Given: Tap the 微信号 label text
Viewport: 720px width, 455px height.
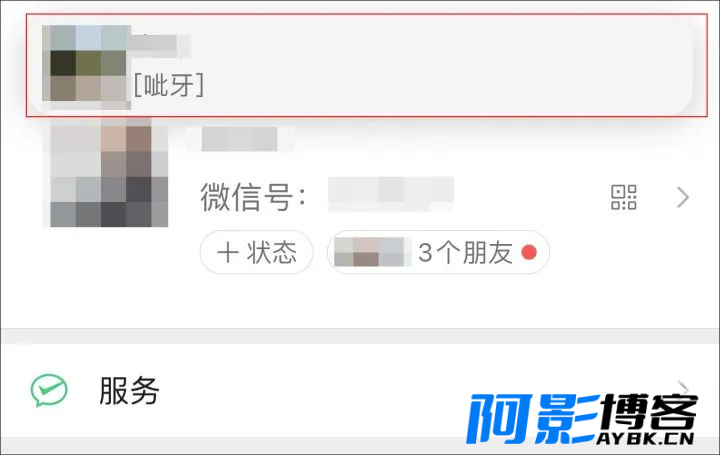Looking at the screenshot, I should [x=253, y=197].
